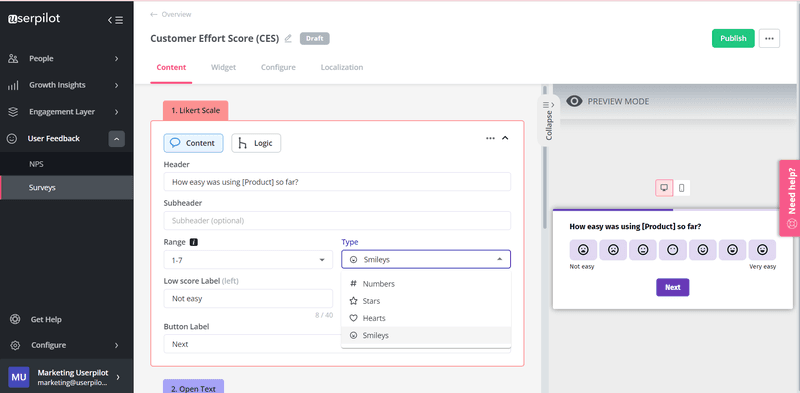
Task: Select Smileys option in Type list
Action: [426, 335]
